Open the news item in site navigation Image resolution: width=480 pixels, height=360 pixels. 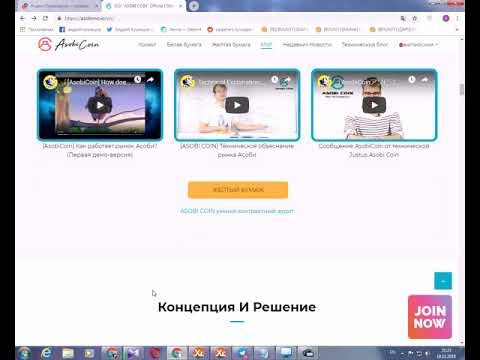[x=307, y=44]
